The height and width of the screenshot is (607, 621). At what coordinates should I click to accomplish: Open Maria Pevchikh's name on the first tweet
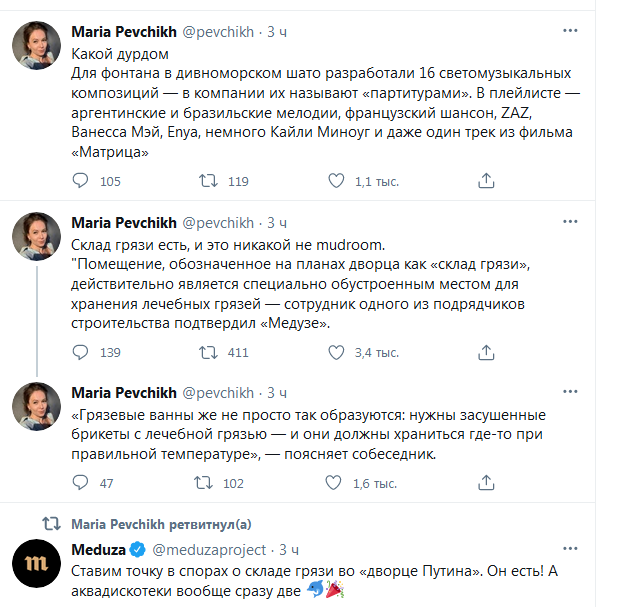pyautogui.click(x=124, y=31)
